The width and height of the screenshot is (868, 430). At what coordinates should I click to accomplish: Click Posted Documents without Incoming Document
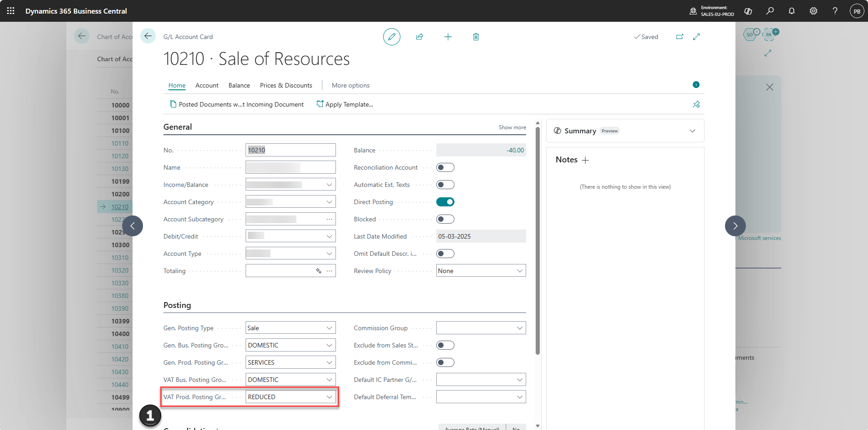click(x=237, y=104)
